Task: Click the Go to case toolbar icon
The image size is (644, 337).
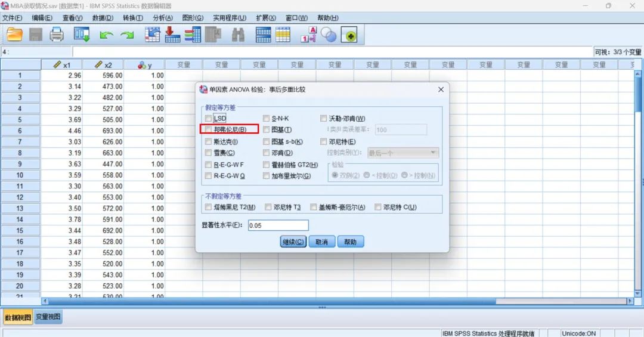Action: point(153,35)
